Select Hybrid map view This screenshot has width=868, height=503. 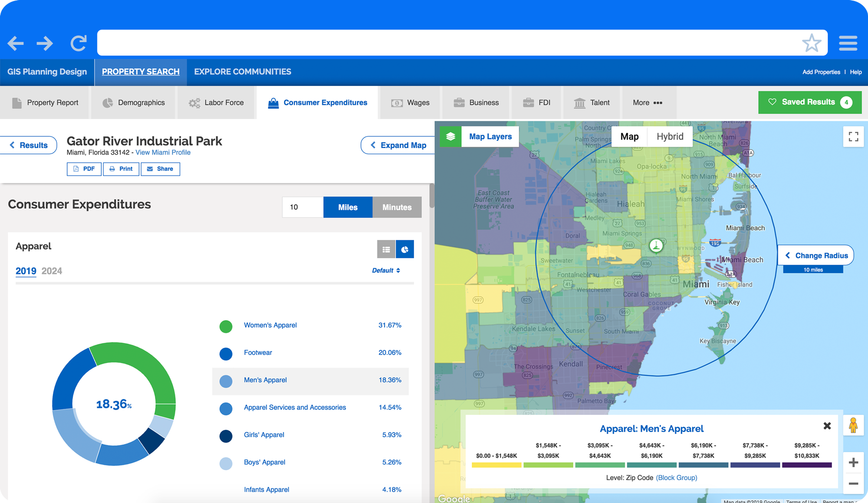point(670,137)
